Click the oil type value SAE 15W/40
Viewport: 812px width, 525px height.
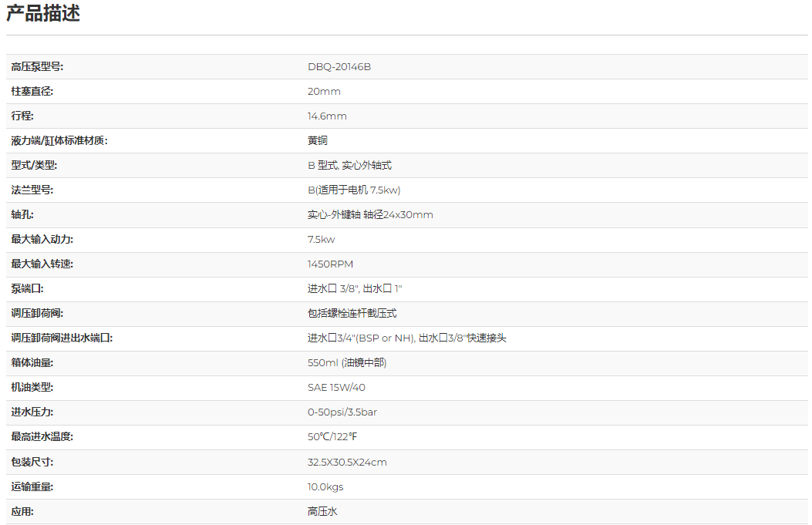click(x=336, y=388)
